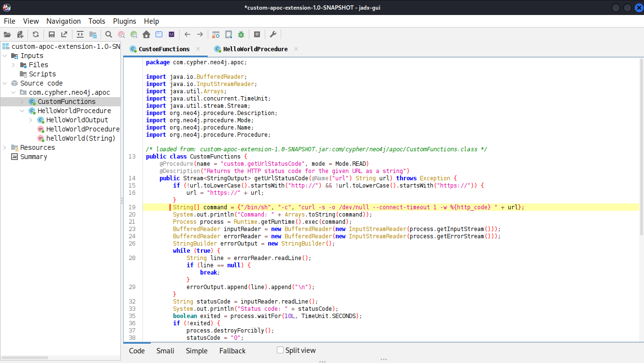Click the 'errorOutput.append(line)' code line
Screen dimensions: 644x363
[x=250, y=287]
